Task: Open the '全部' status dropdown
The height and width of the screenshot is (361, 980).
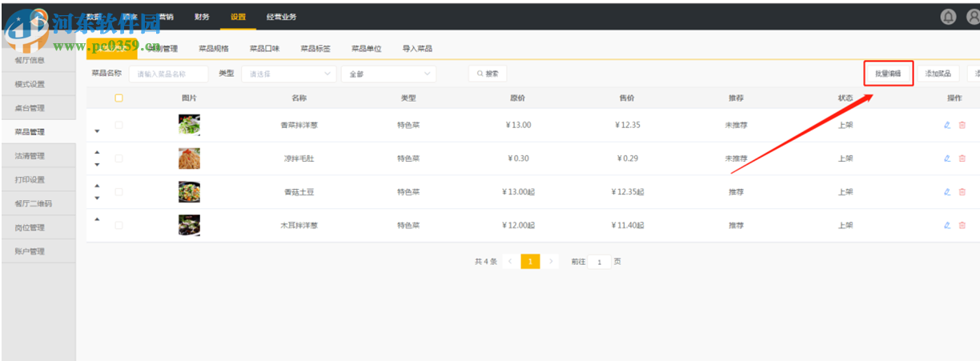Action: point(388,74)
